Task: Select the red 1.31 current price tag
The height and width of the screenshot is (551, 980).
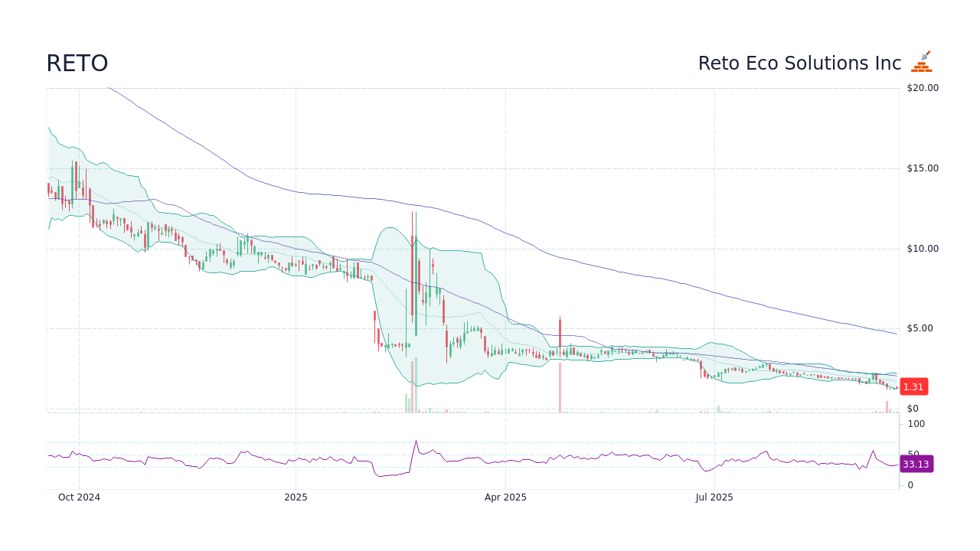Action: coord(913,386)
